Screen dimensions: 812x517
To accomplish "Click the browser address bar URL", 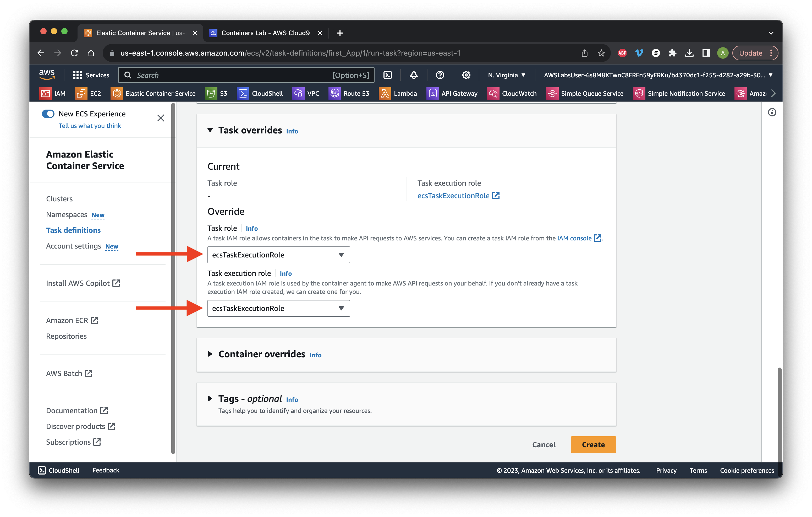I will click(x=290, y=53).
